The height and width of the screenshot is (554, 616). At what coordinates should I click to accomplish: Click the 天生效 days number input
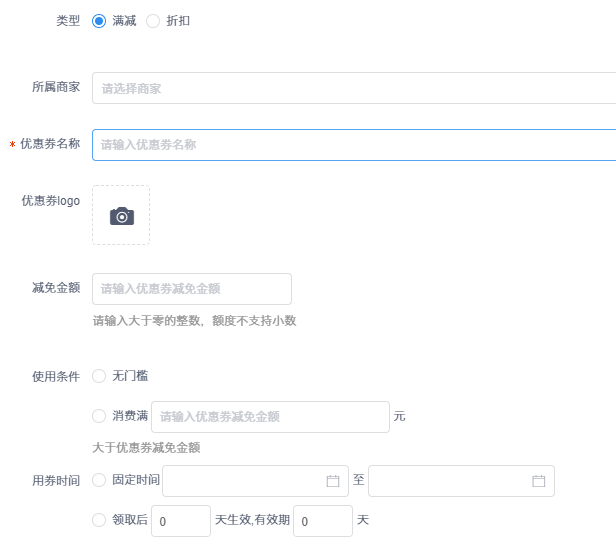(x=180, y=521)
